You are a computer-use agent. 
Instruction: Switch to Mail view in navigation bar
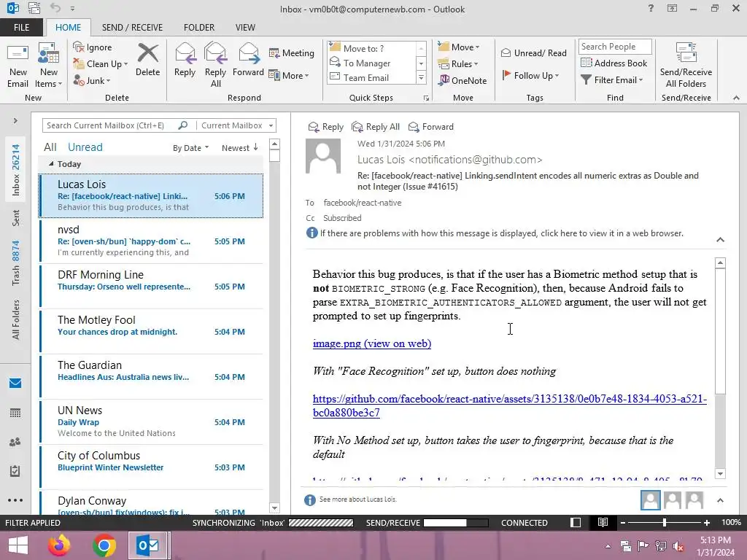point(15,383)
